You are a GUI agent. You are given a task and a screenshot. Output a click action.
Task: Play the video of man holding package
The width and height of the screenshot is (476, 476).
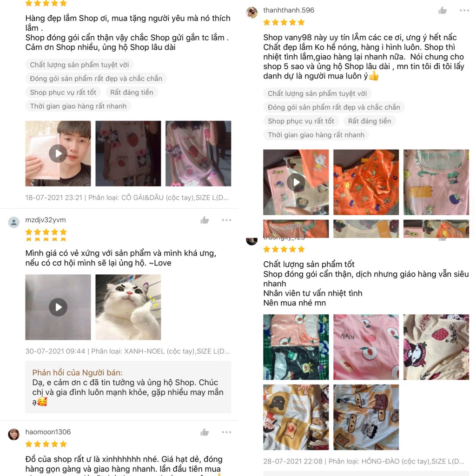(58, 153)
